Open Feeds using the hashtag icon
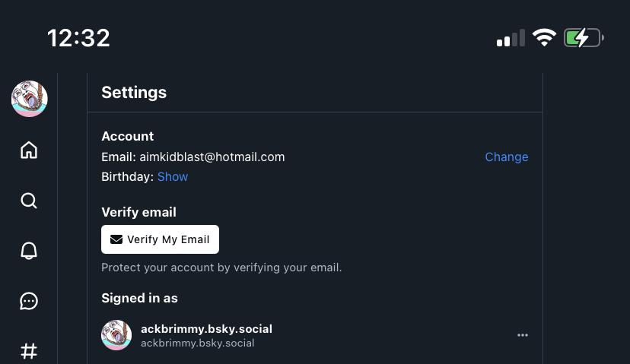Image resolution: width=630 pixels, height=364 pixels. [29, 350]
